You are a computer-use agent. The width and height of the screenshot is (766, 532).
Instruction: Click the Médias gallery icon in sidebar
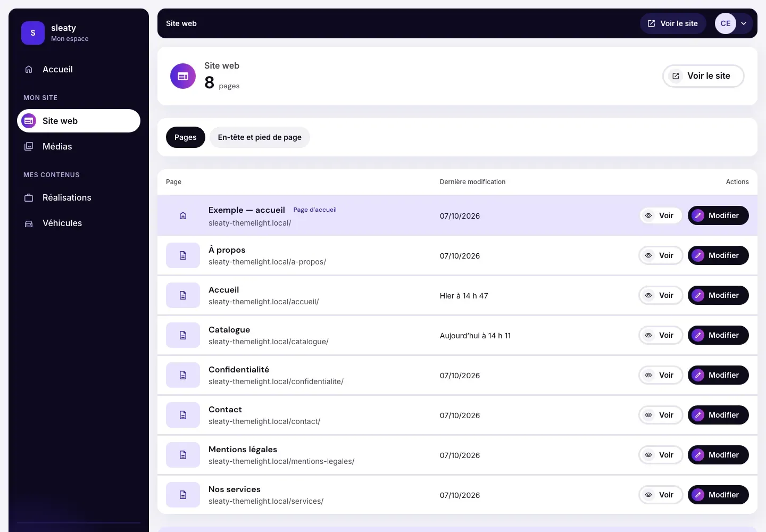[29, 146]
